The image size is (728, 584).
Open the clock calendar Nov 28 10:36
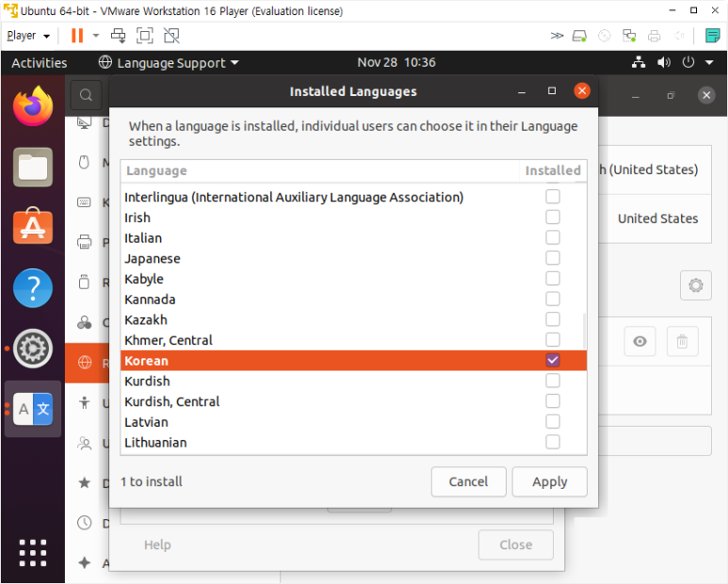[396, 62]
